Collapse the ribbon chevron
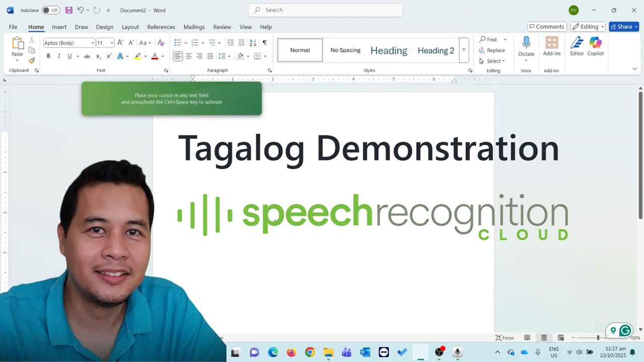Screen dimensions: 644x362 [x=634, y=69]
